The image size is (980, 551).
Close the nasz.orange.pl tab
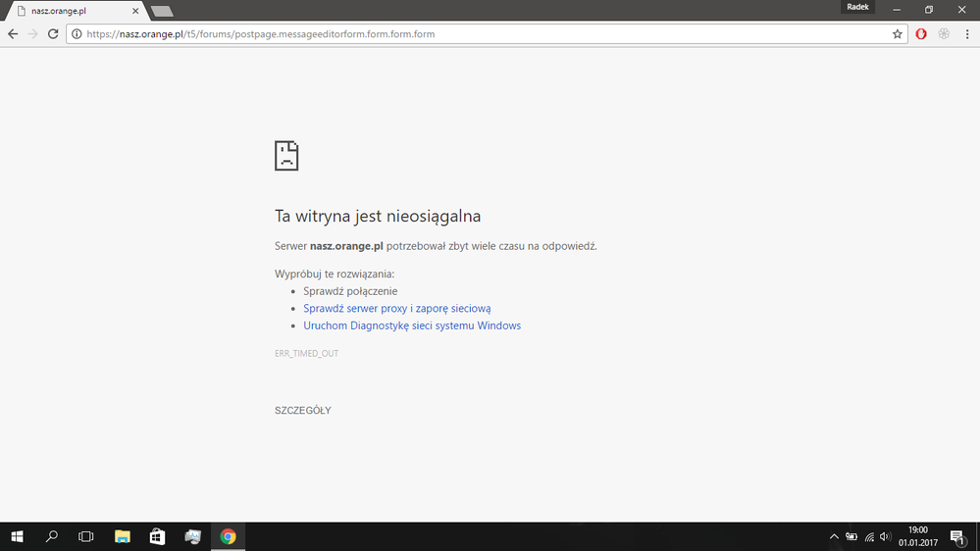click(135, 11)
